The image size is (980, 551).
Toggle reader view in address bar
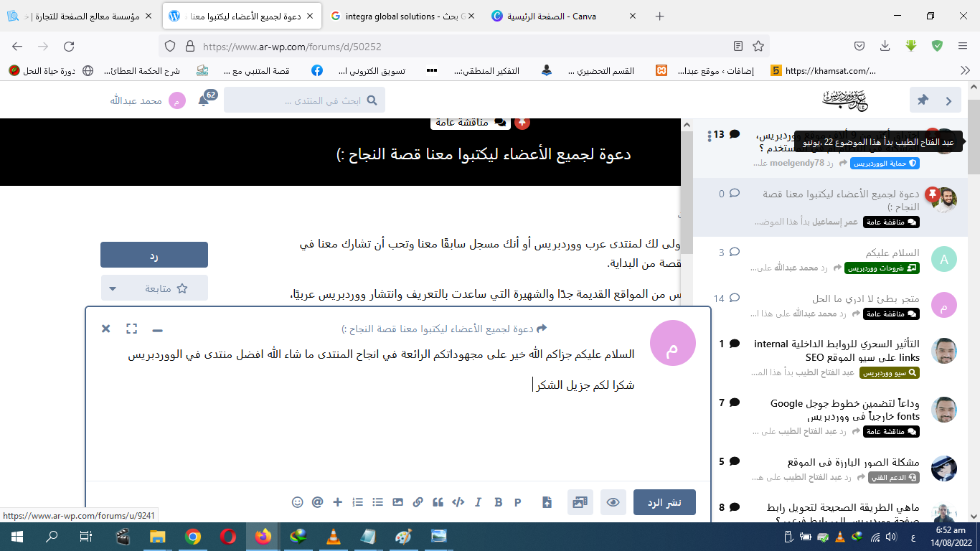point(738,46)
